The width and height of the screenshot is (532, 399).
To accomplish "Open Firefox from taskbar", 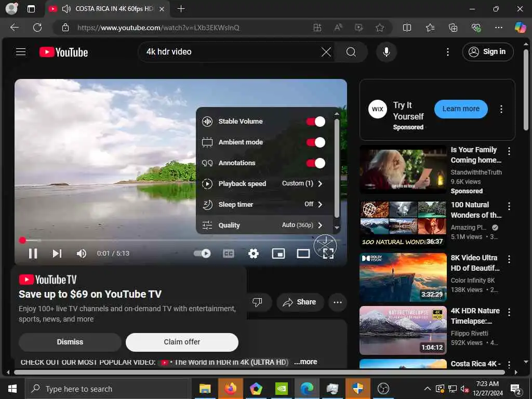I will tap(230, 389).
